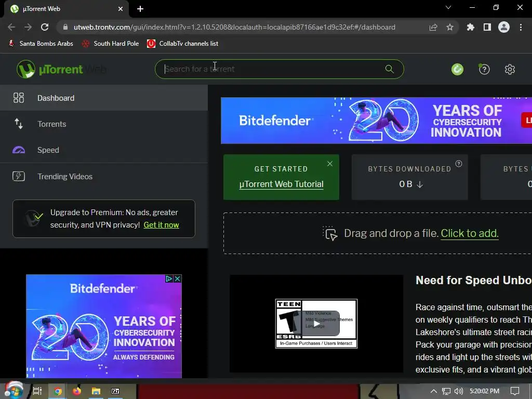Click the share page icon
Screen dimensions: 532x399
(x=433, y=27)
